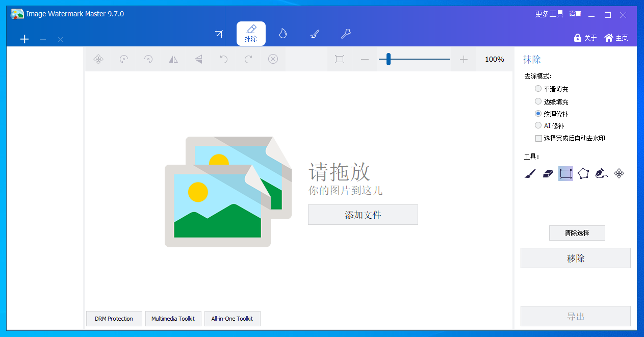Select the eraser tool in 工具 panel
Screen dimensions: 644x337
[548, 174]
